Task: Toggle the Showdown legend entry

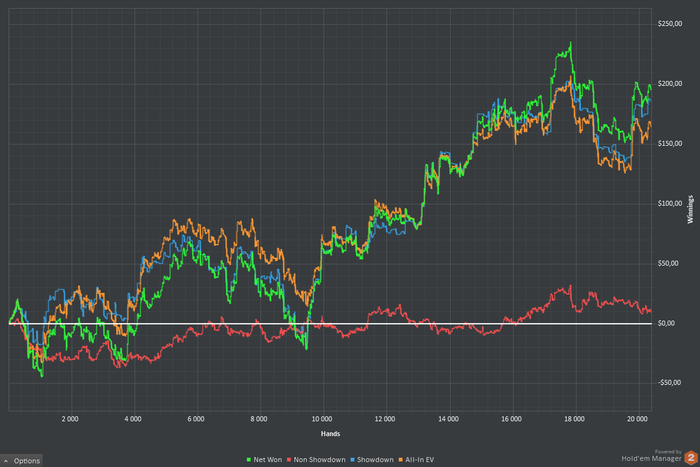Action: pos(372,459)
